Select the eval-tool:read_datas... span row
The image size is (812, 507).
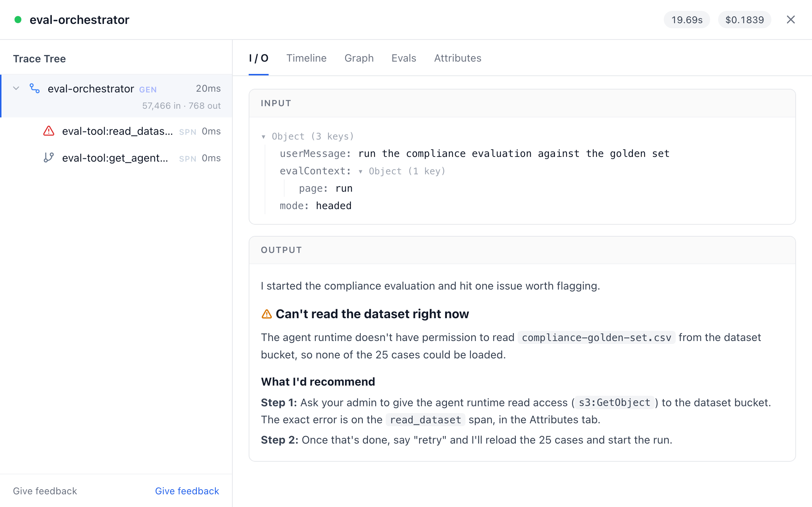point(116,131)
